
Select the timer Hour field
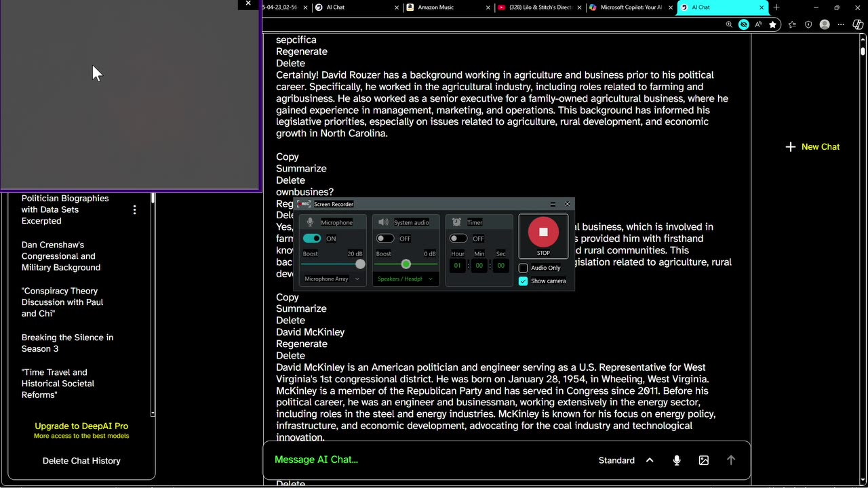[x=458, y=266]
